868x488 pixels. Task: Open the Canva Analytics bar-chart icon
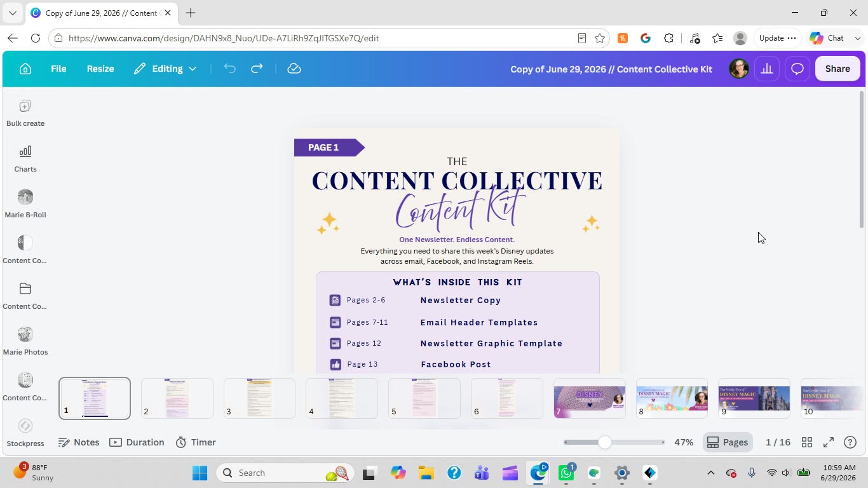767,69
